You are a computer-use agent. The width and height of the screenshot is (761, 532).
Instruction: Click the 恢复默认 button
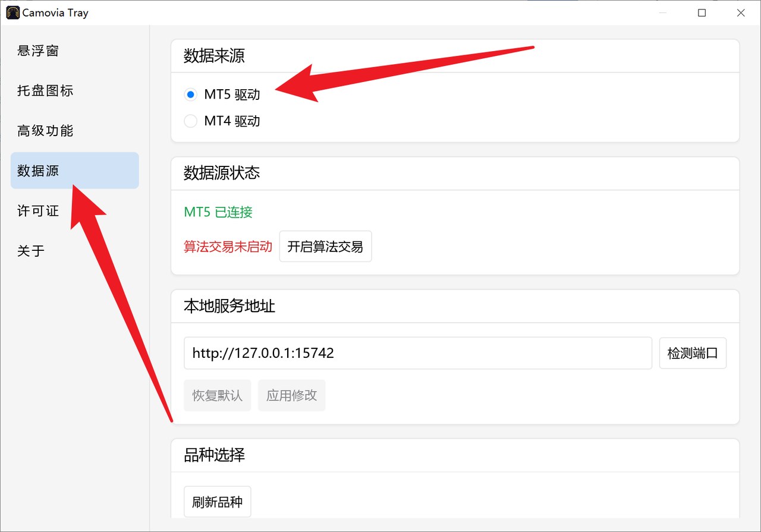(x=218, y=395)
